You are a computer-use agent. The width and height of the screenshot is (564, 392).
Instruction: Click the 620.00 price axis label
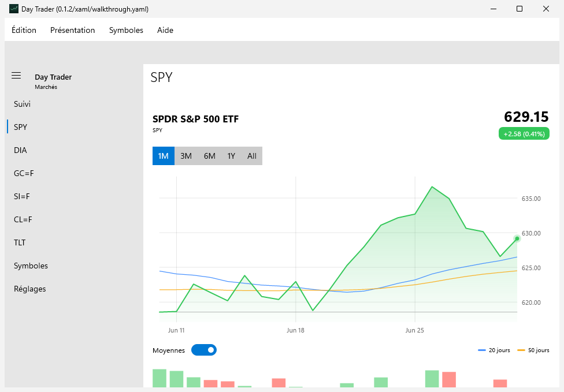(x=531, y=303)
